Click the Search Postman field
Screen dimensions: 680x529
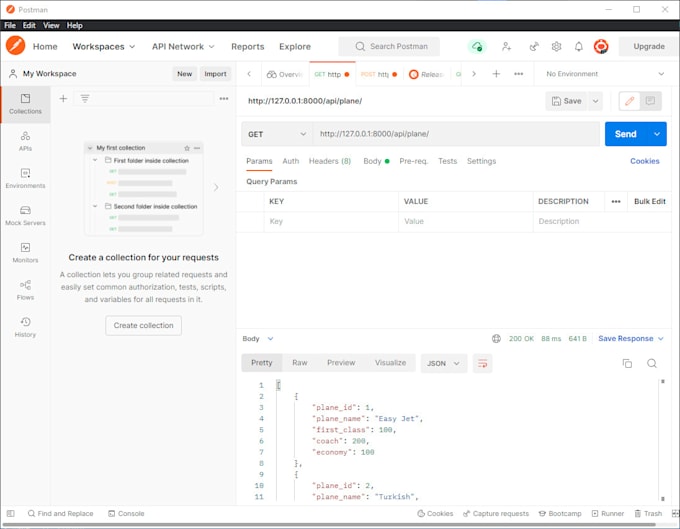point(389,46)
